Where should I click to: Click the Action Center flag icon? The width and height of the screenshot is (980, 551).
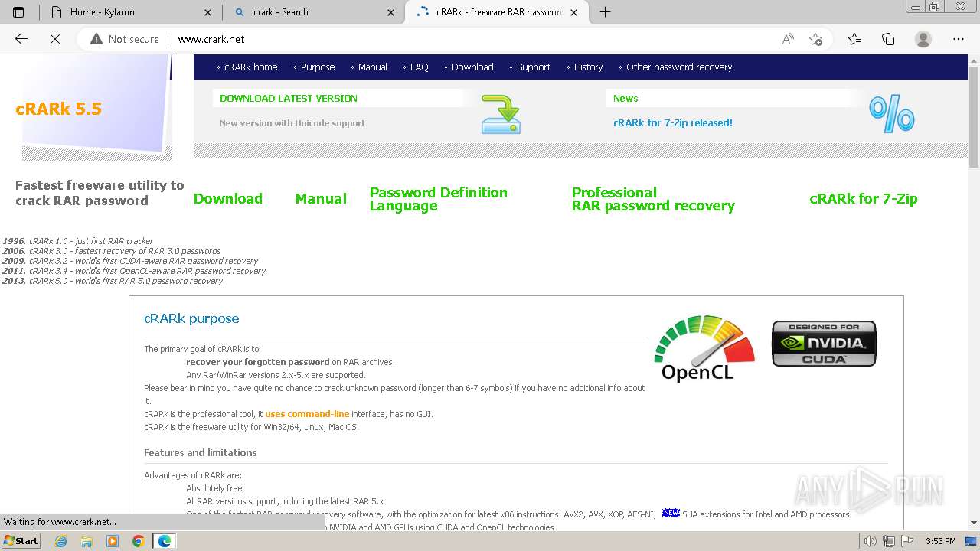pos(907,541)
